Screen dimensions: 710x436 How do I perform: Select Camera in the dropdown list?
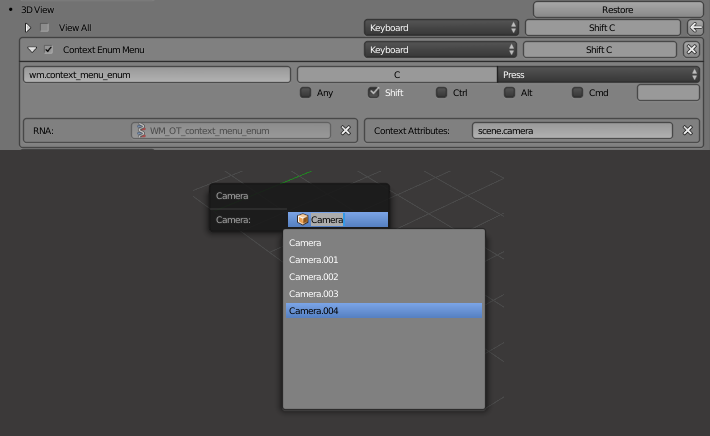(384, 243)
